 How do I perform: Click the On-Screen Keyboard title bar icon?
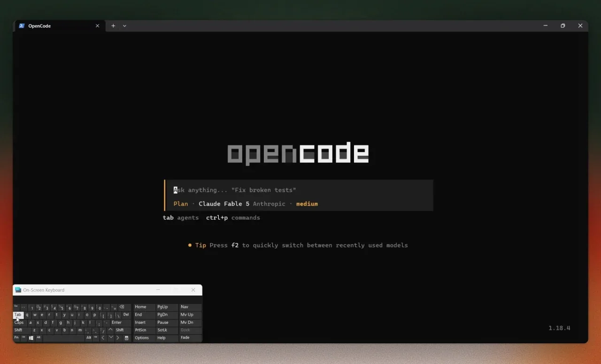(x=18, y=290)
